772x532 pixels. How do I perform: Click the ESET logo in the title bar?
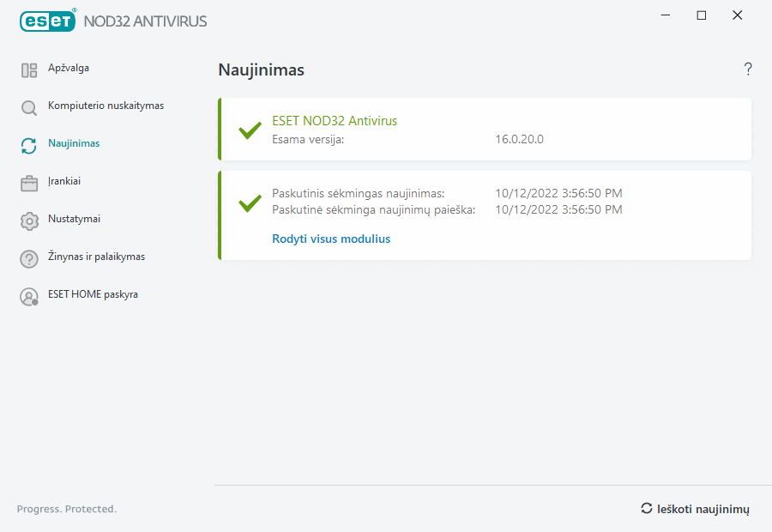[48, 21]
